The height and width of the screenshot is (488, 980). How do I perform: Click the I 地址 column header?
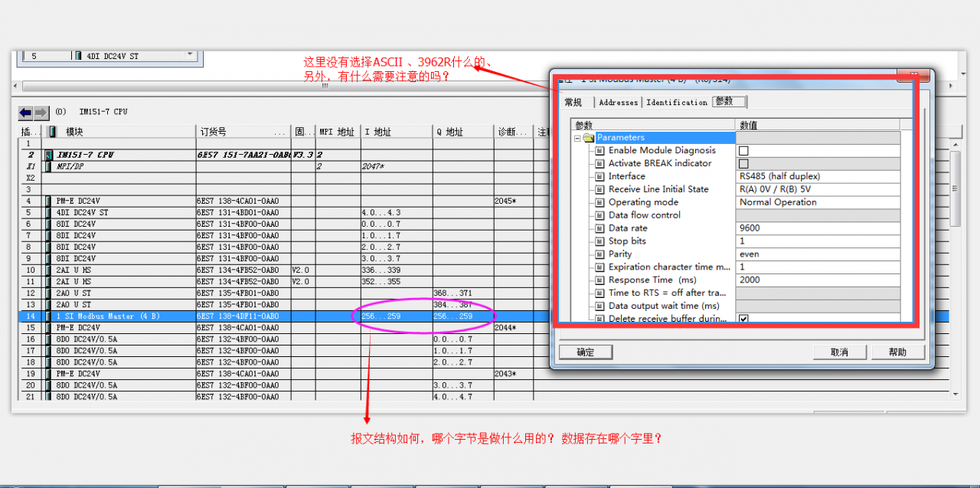click(x=396, y=132)
